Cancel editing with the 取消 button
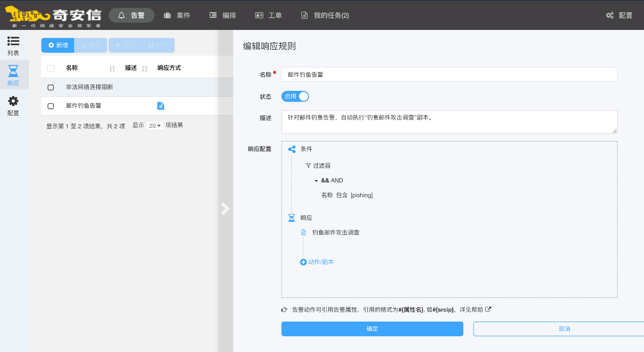 (x=559, y=329)
